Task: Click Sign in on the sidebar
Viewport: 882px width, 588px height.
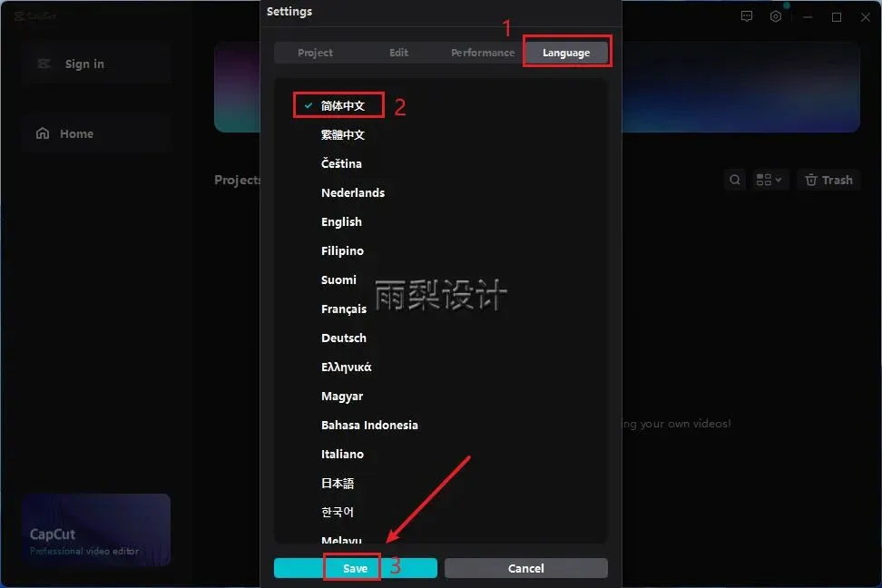Action: pyautogui.click(x=96, y=64)
